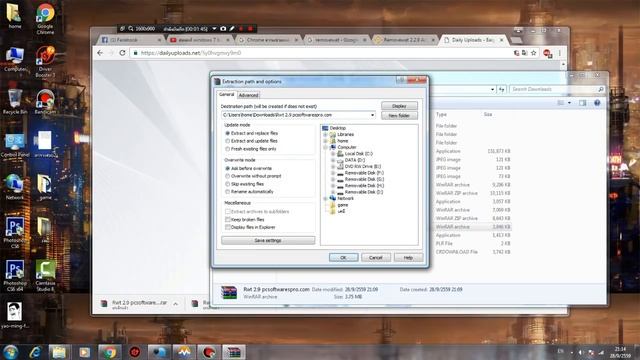
Task: Reload the page in Chrome
Action: (x=122, y=53)
